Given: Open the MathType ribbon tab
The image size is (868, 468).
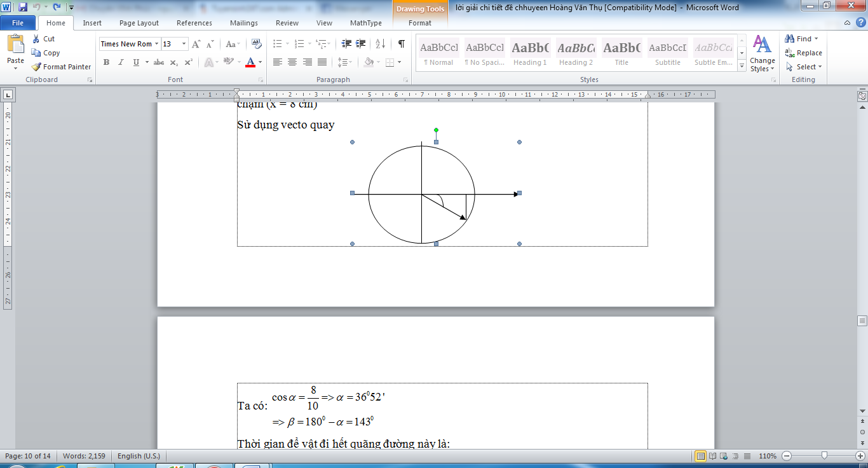Looking at the screenshot, I should point(365,23).
